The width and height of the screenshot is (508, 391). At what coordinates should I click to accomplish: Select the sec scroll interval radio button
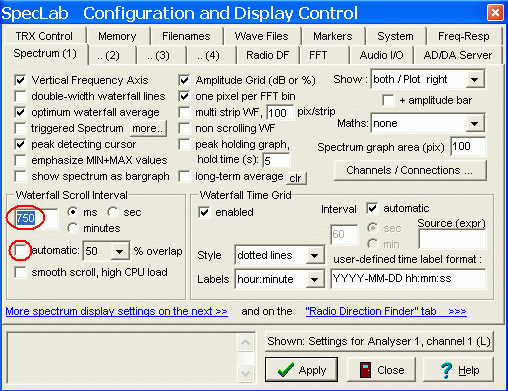[x=113, y=212]
